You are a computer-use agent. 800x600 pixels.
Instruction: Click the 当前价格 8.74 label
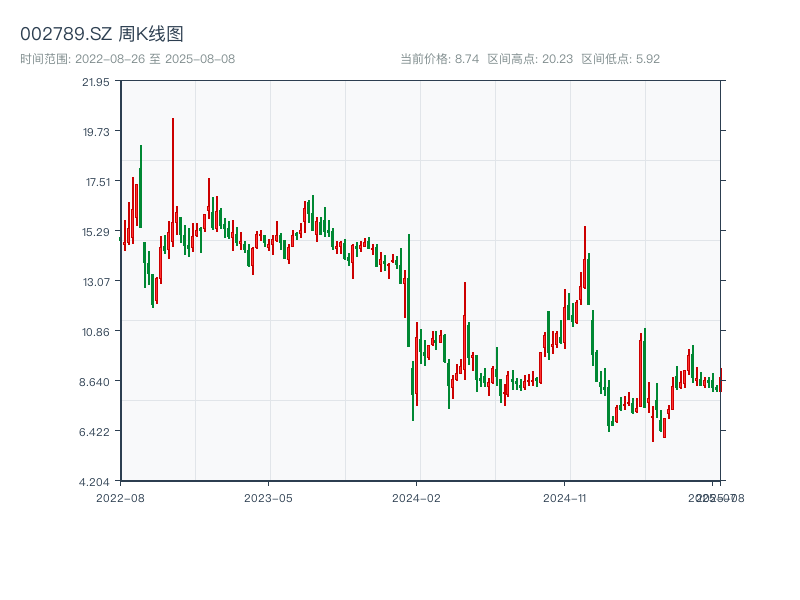point(440,59)
